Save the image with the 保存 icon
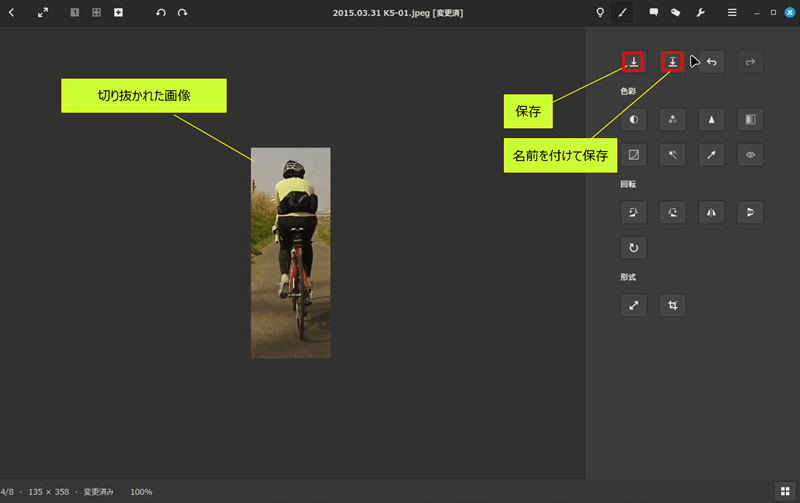The height and width of the screenshot is (503, 800). pyautogui.click(x=634, y=62)
